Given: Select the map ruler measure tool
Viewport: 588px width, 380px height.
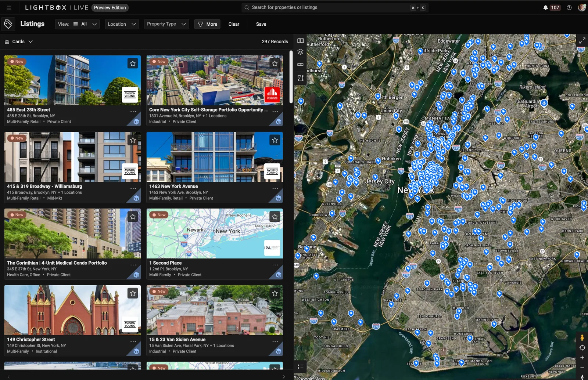Looking at the screenshot, I should coord(301,65).
